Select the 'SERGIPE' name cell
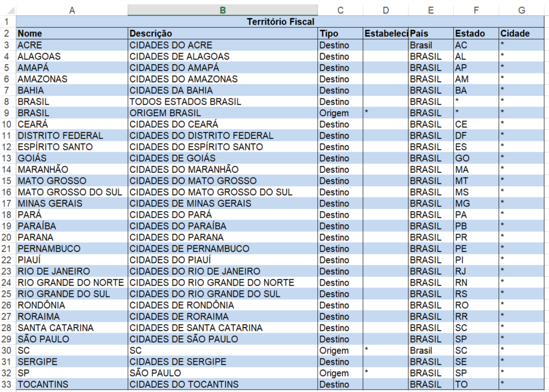The image size is (549, 392). point(72,362)
